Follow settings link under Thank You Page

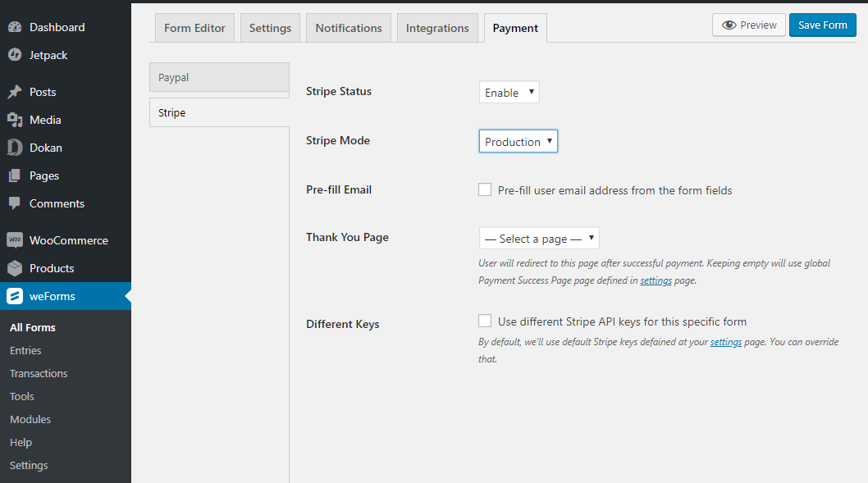tap(656, 280)
